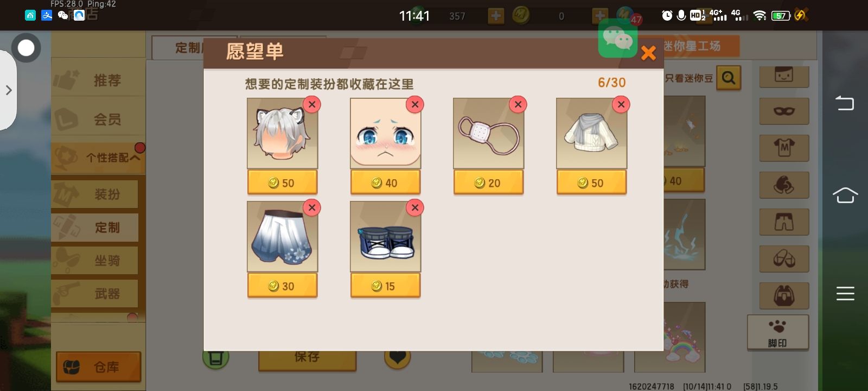Close the 愿望单 wishlist dialog
Image resolution: width=868 pixels, height=391 pixels.
tap(648, 53)
